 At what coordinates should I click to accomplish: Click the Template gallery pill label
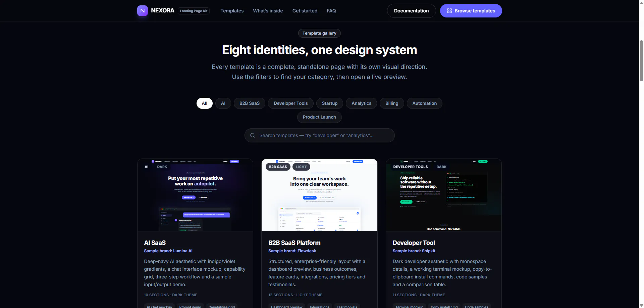point(319,33)
